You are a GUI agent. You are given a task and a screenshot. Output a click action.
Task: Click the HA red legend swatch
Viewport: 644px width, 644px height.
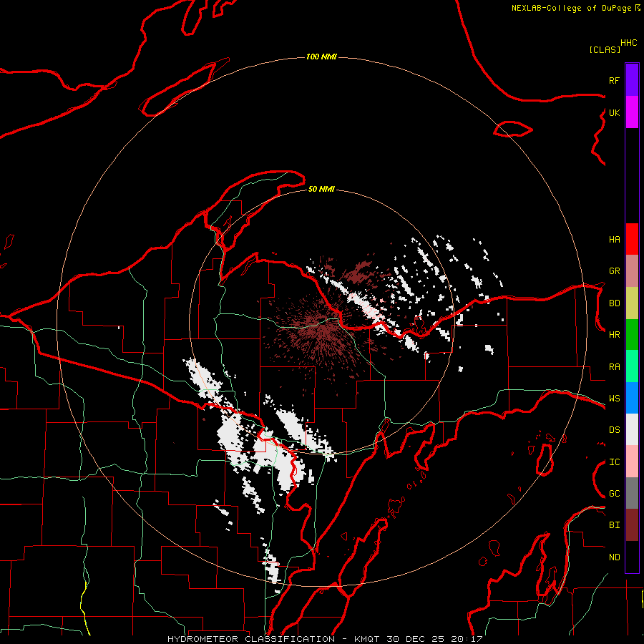point(632,239)
